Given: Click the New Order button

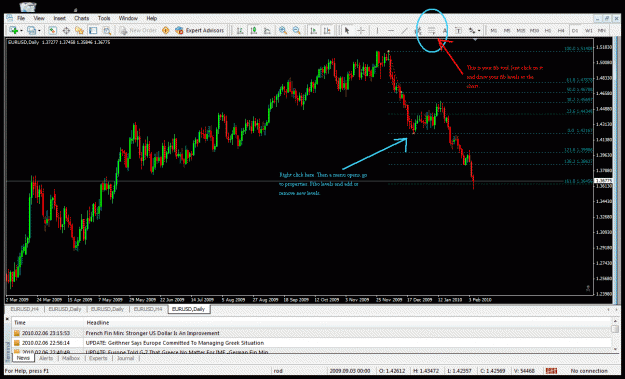Looking at the screenshot, I should coord(138,30).
